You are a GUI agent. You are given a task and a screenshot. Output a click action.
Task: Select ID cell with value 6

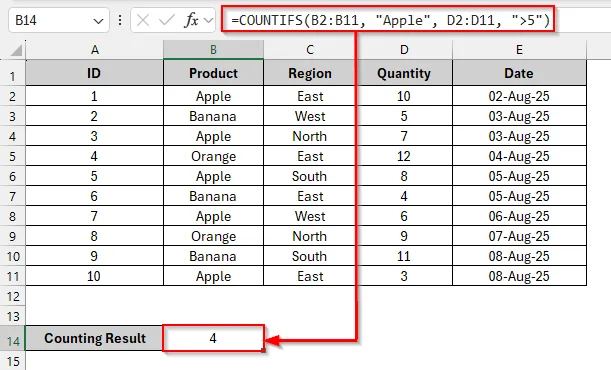pyautogui.click(x=94, y=196)
